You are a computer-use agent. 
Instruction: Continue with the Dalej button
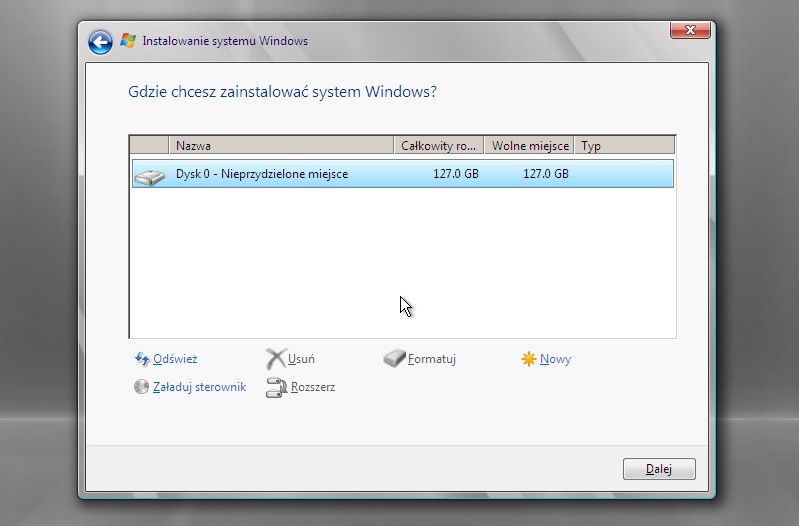pyautogui.click(x=659, y=469)
